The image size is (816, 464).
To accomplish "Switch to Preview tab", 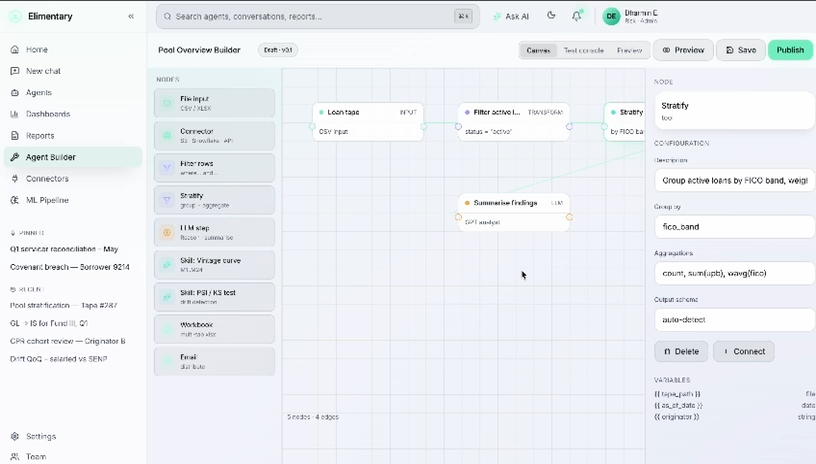I will pyautogui.click(x=629, y=50).
